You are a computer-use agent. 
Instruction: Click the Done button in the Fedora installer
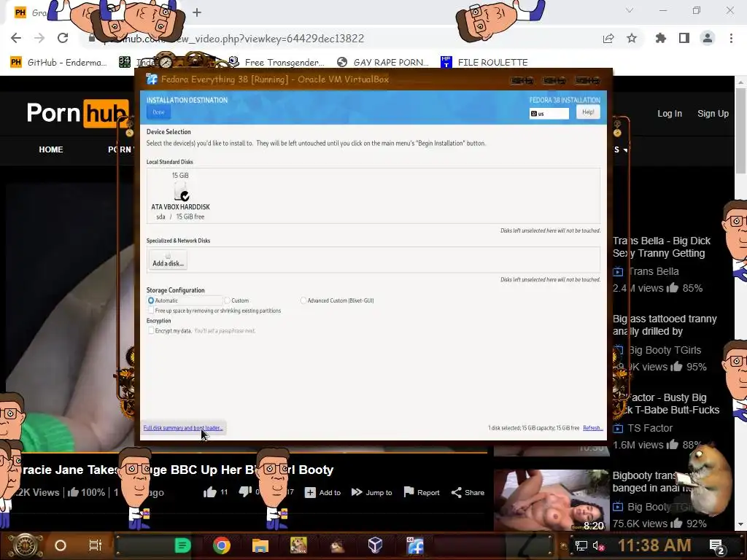[x=158, y=112]
